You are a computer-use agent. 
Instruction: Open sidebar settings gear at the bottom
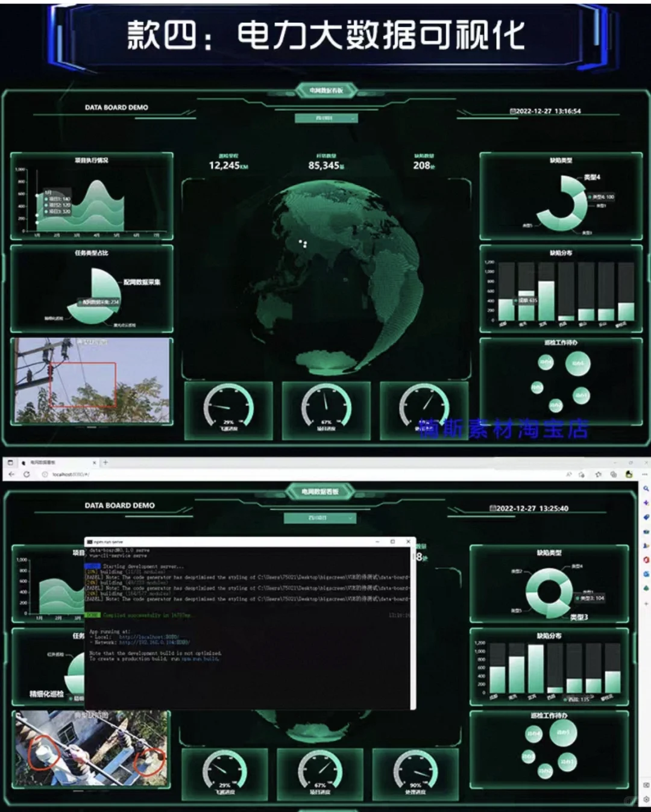[646, 799]
